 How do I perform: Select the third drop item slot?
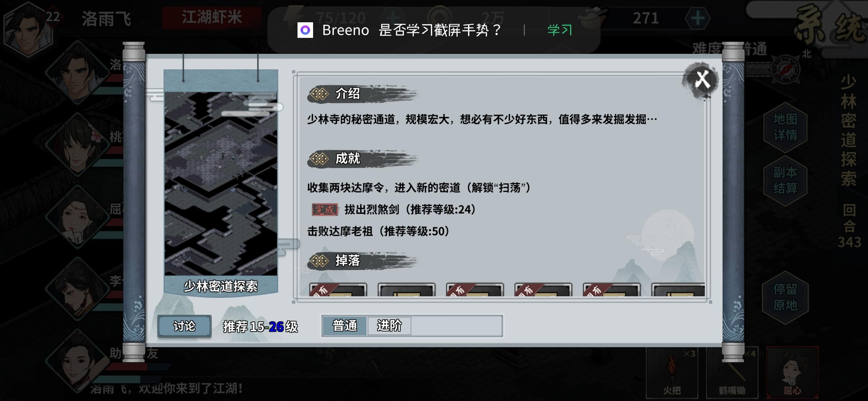(x=475, y=290)
